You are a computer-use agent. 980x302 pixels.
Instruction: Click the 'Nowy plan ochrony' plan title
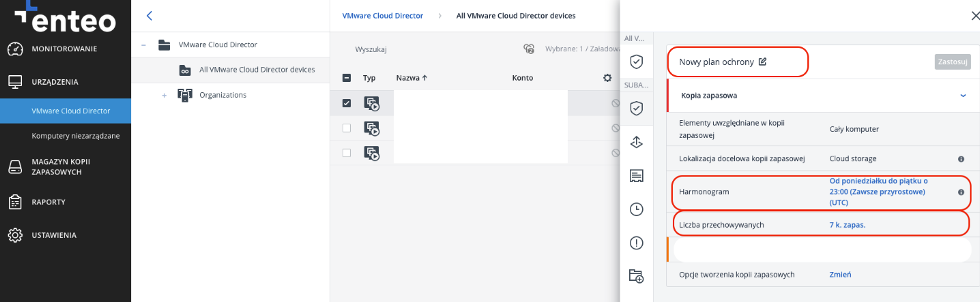click(x=717, y=61)
